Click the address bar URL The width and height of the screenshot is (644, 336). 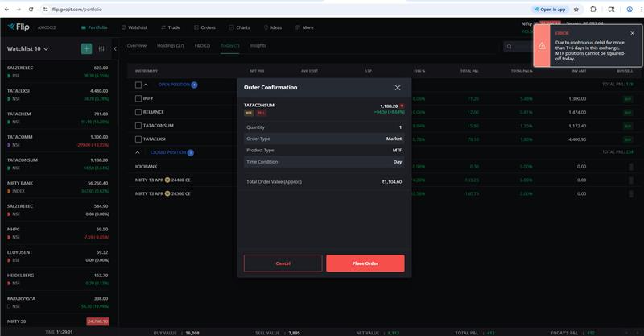click(x=76, y=9)
